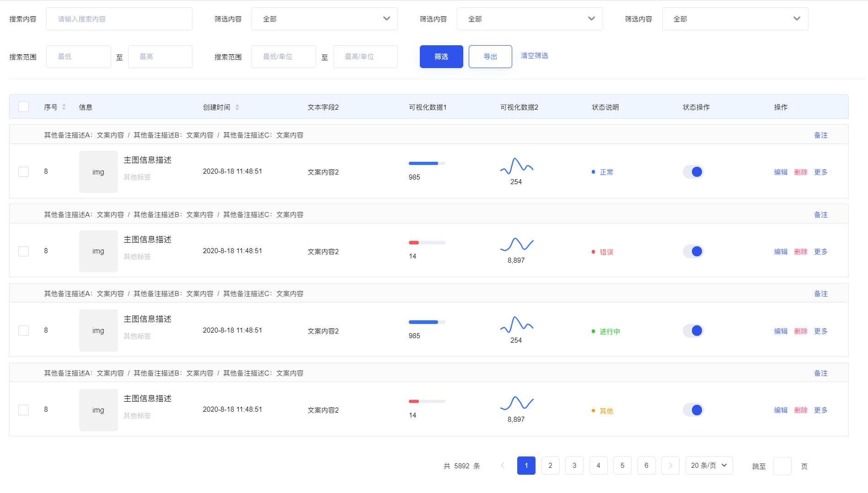The image size is (868, 493).
Task: Click the 985 progress bar in 进行中 row
Action: coord(427,322)
